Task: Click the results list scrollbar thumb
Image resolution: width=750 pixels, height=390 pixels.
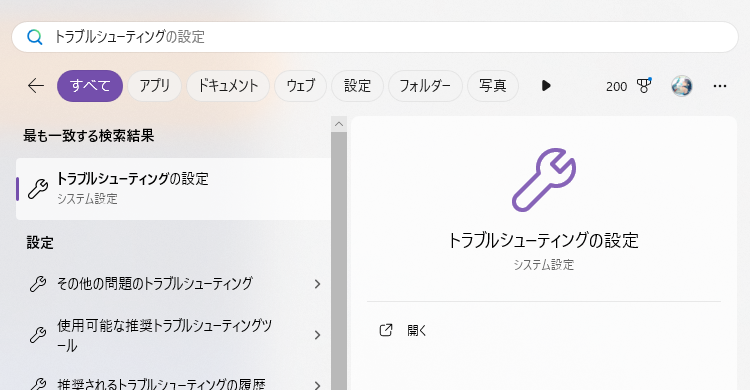Action: (339, 261)
